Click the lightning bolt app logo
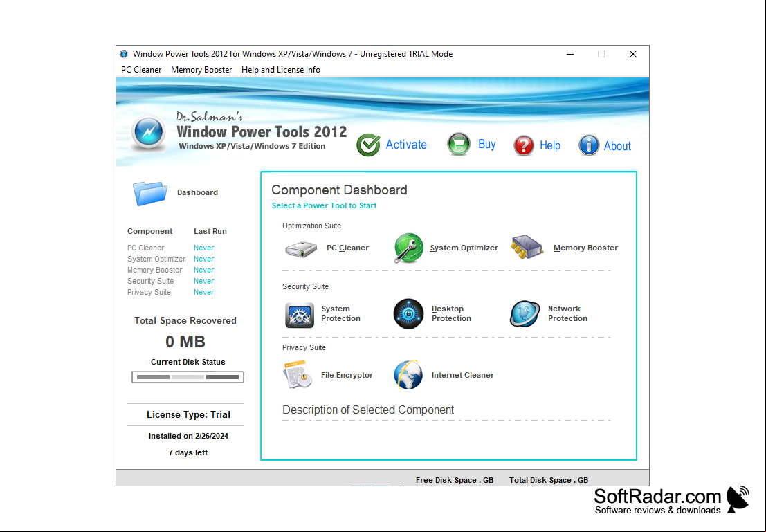The width and height of the screenshot is (766, 532). click(x=149, y=132)
